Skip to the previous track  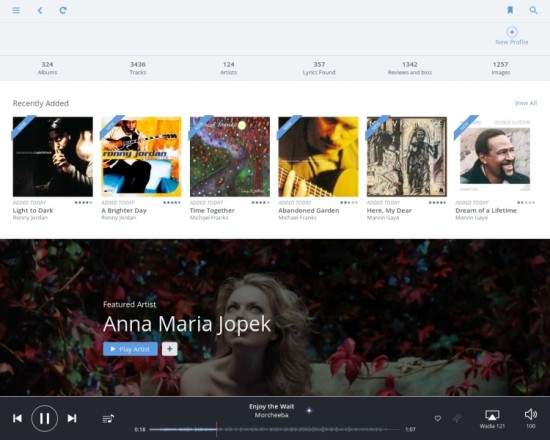[x=17, y=418]
